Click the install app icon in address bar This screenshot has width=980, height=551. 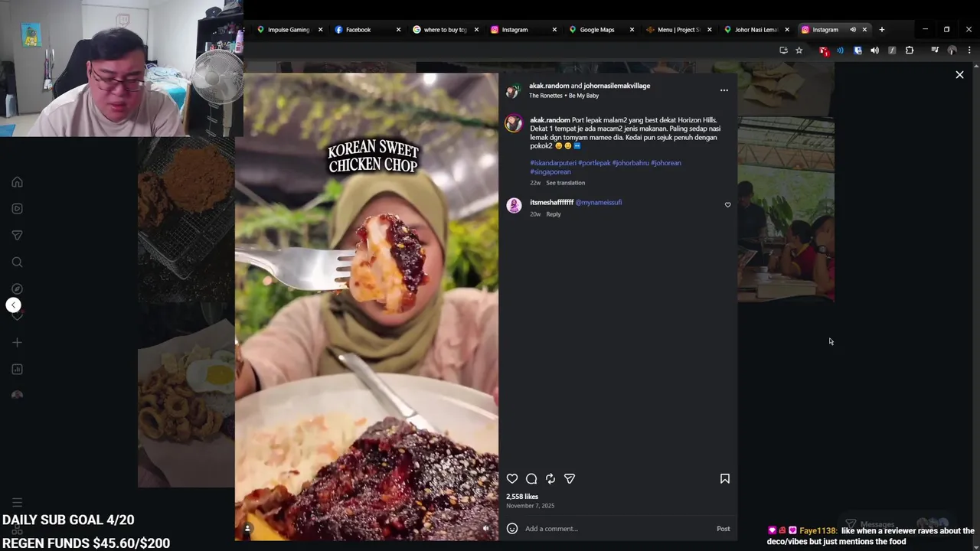point(783,51)
